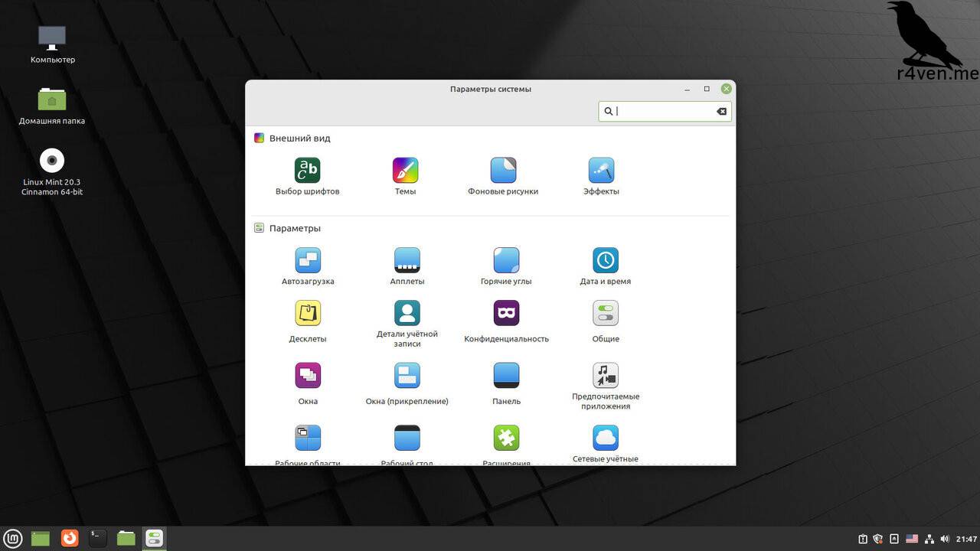The width and height of the screenshot is (980, 551).
Task: Open Детали учётной записи
Action: click(407, 314)
